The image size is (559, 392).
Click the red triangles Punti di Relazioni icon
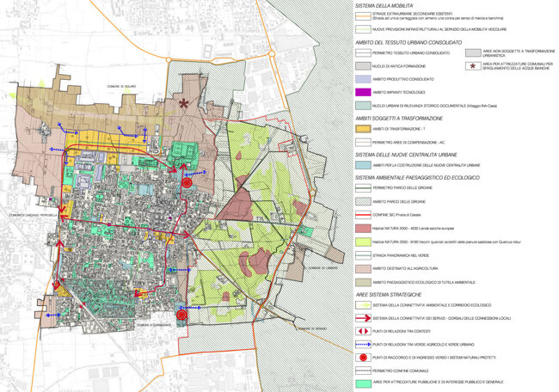[363, 329]
